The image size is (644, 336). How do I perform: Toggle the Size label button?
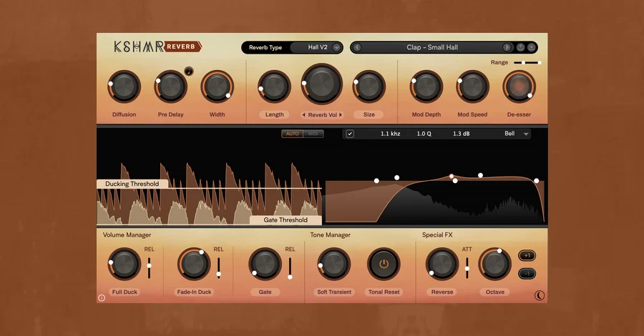pos(369,115)
